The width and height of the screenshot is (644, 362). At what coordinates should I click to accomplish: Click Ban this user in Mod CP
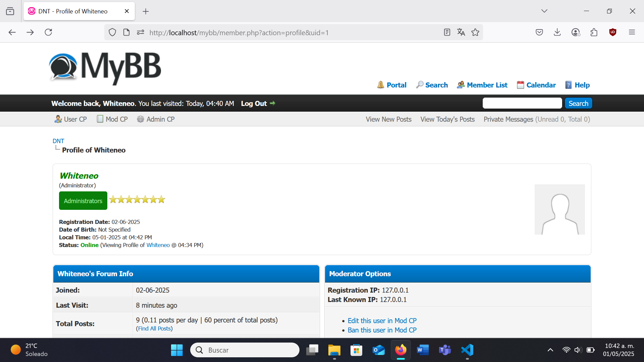pyautogui.click(x=382, y=330)
